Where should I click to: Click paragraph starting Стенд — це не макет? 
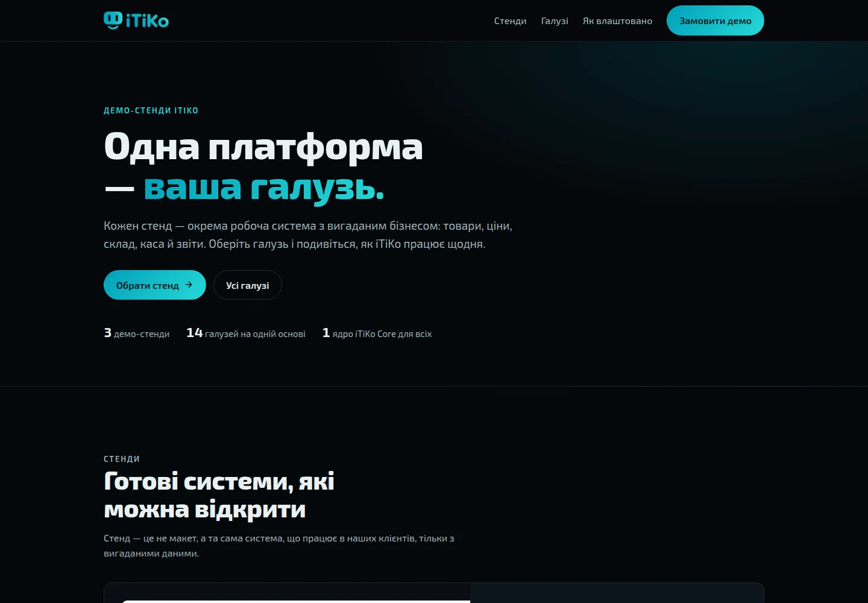[279, 546]
